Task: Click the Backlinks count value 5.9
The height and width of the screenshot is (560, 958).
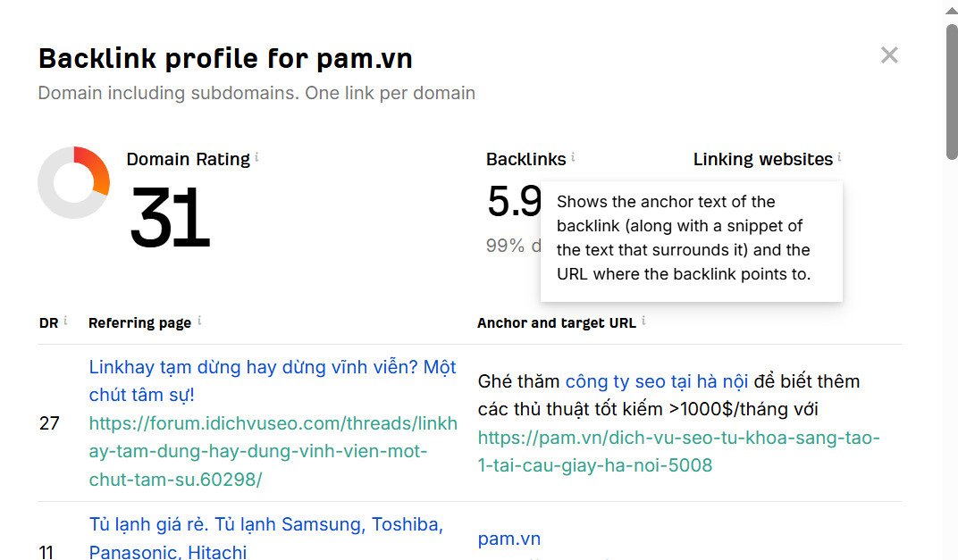Action: 513,202
